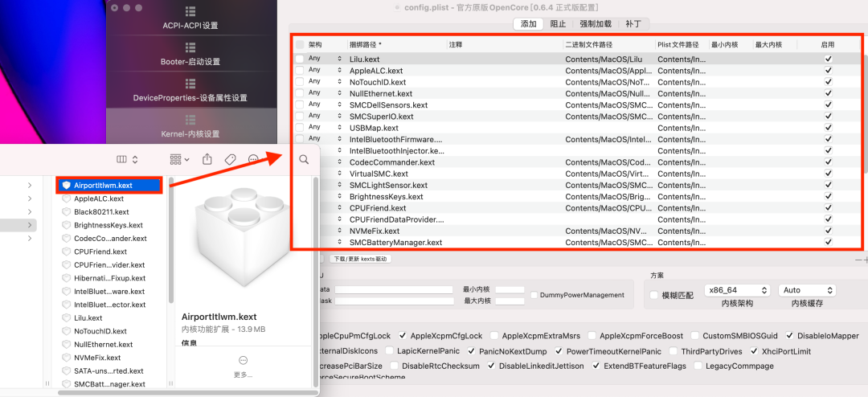This screenshot has width=868, height=397.
Task: Sort by the 捆绑路径 column header
Action: [x=397, y=44]
